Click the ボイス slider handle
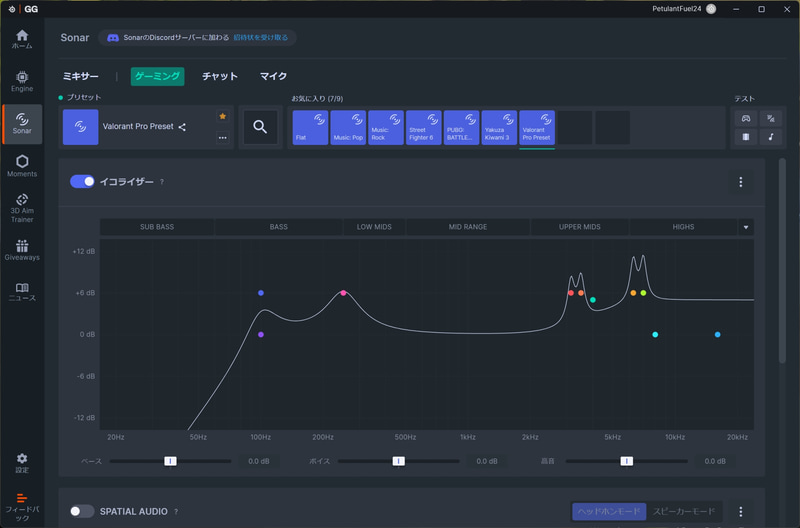This screenshot has width=800, height=528. (398, 461)
